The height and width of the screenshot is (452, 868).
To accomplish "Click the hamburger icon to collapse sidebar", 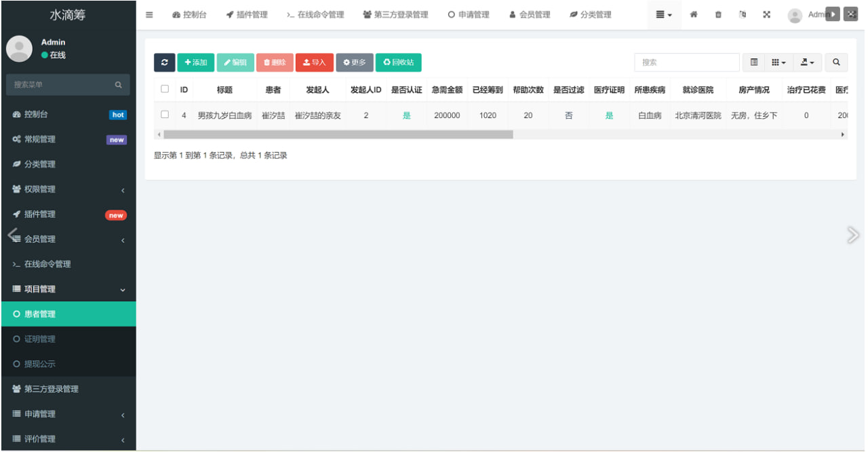I will 149,15.
